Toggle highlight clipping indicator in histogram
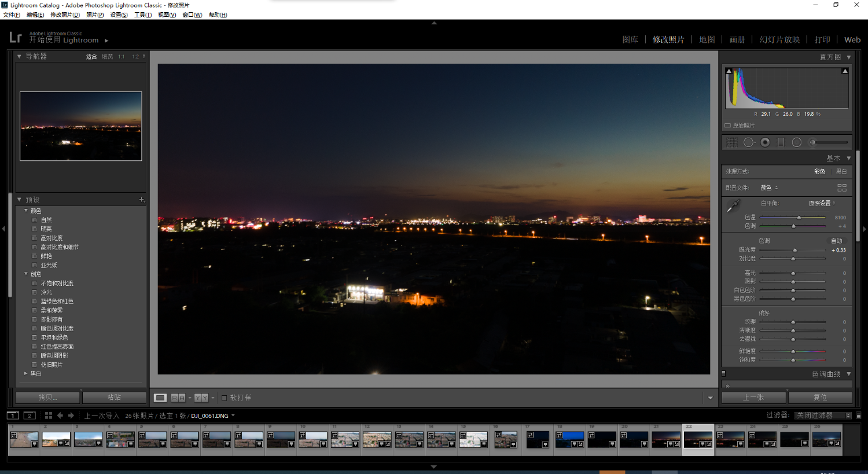 click(845, 71)
